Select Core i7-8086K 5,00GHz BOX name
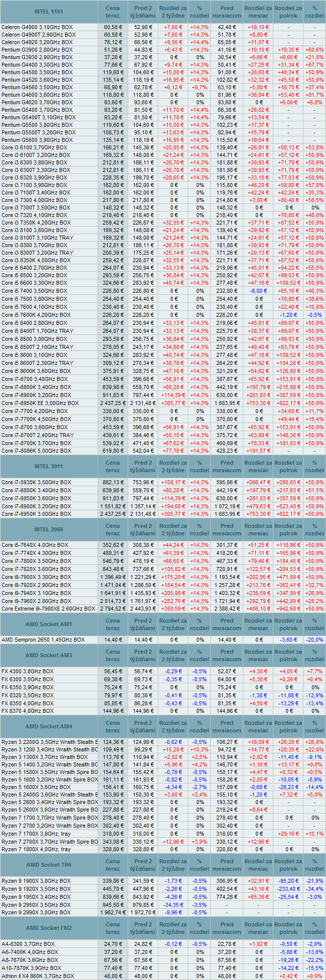Viewport: 326px width, 980px height. pos(36,451)
